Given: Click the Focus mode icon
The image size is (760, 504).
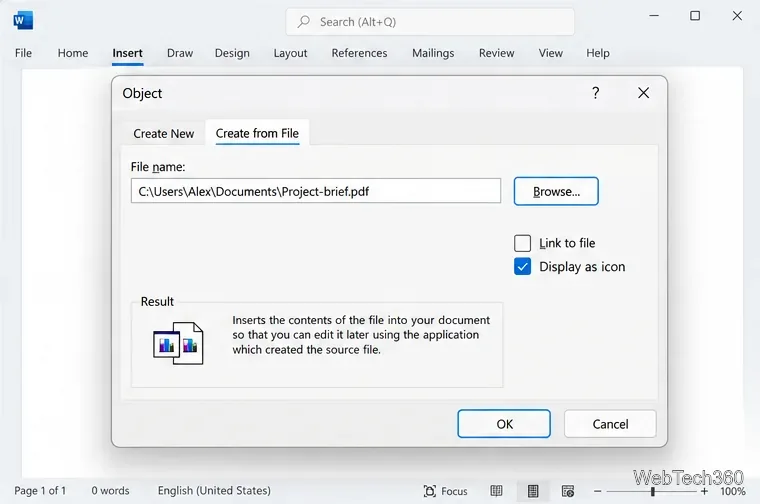Looking at the screenshot, I should click(x=429, y=491).
